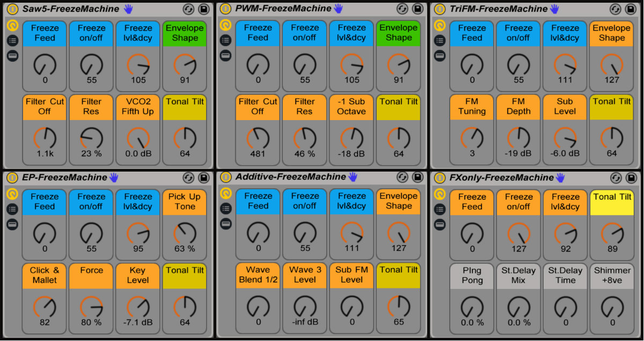Click the EP Freeze lvl&dcy knob showing 95
Screen dimensions: 644x341
(138, 233)
